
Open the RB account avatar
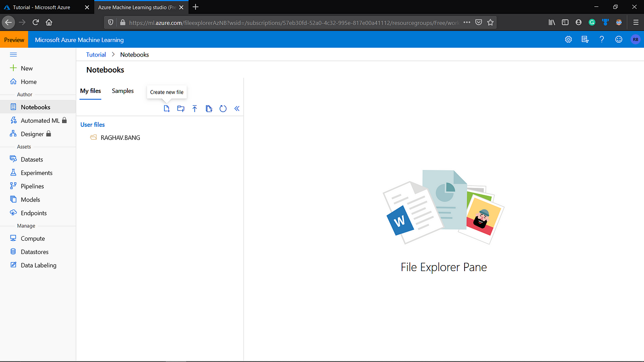[x=635, y=40]
